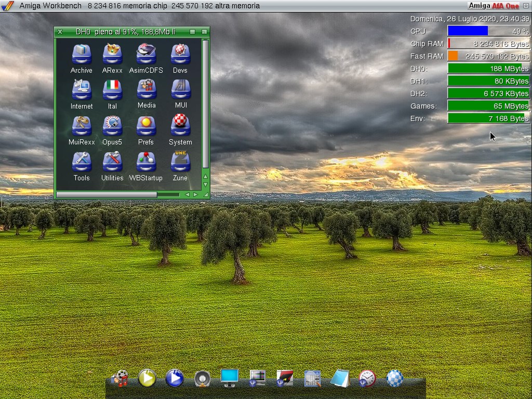The height and width of the screenshot is (399, 532).
Task: Click scroll right arrow in DH0 window
Action: (x=195, y=194)
